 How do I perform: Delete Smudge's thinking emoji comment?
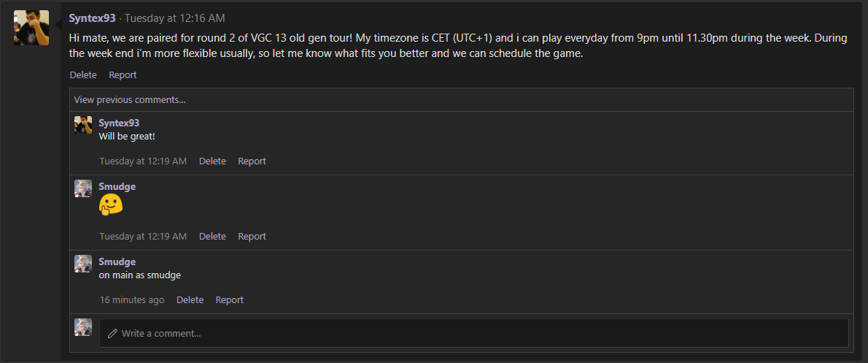click(212, 236)
